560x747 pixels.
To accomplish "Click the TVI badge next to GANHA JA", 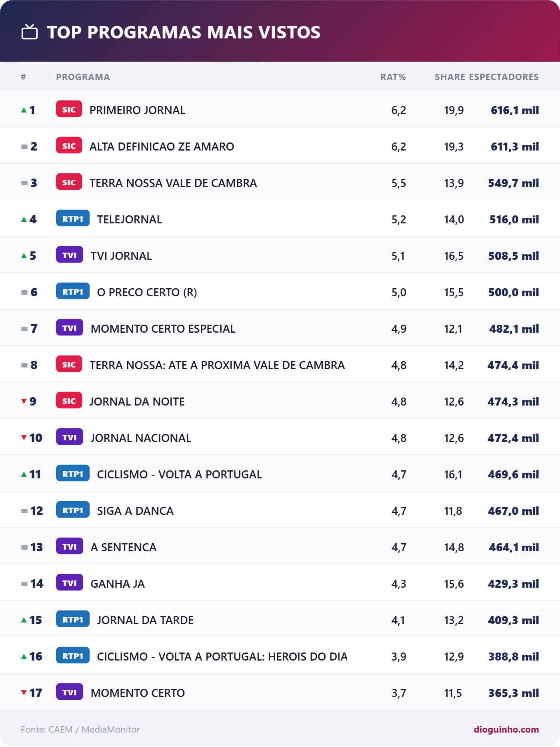I will [x=70, y=583].
